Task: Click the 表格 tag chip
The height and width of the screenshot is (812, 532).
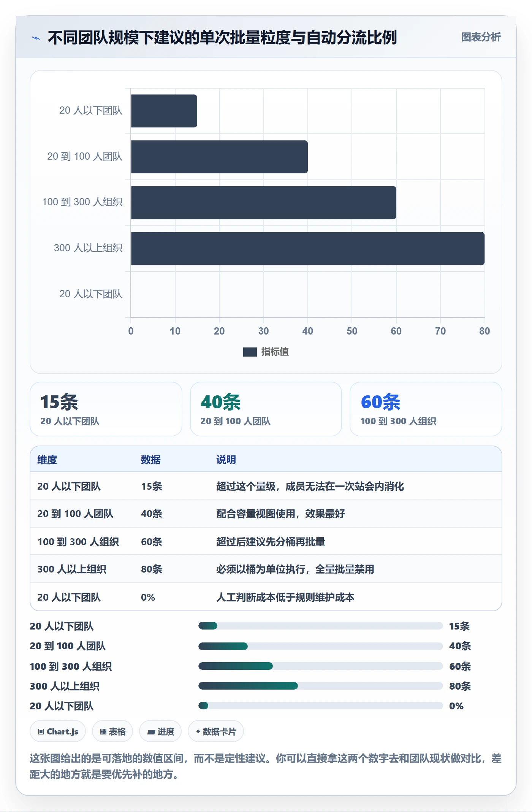Action: (x=112, y=731)
